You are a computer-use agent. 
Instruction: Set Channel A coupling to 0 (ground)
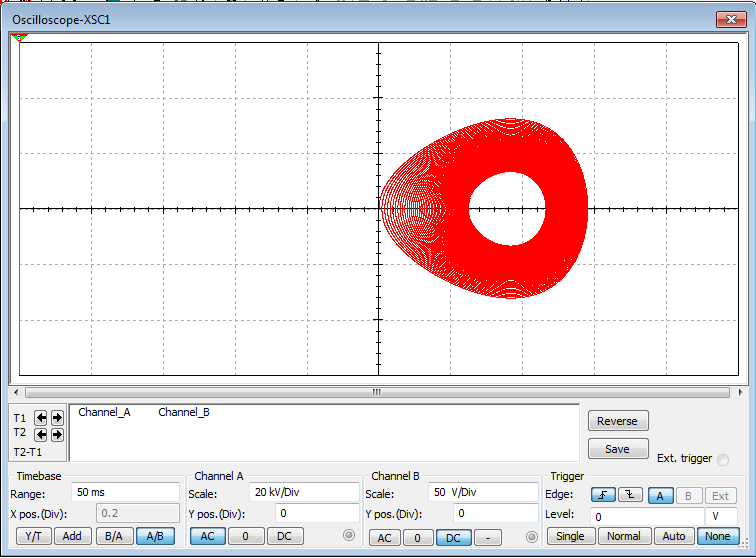click(x=246, y=536)
